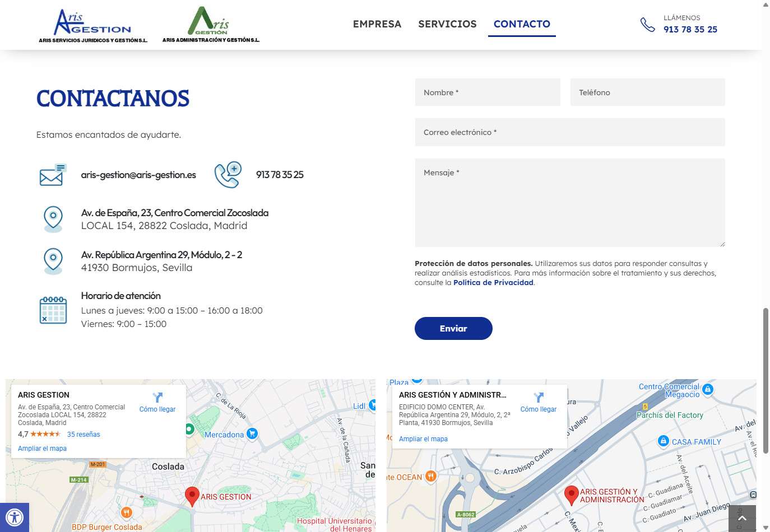Click Ampliar el mapa on Coslada map

(42, 449)
